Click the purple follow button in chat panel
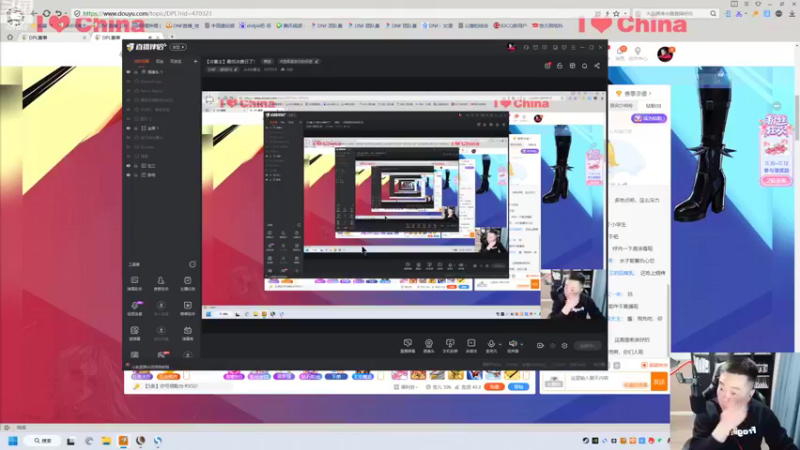The height and width of the screenshot is (450, 800). click(649, 118)
